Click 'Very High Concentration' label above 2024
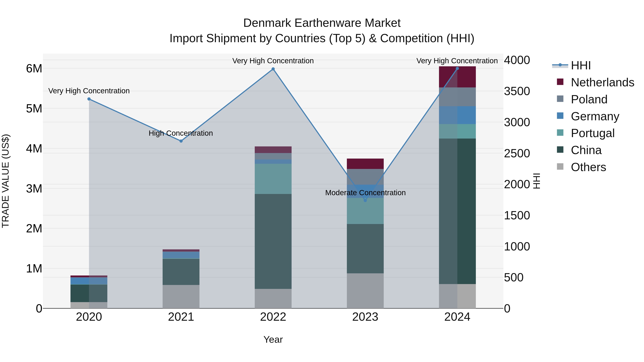644x362 pixels. point(457,61)
